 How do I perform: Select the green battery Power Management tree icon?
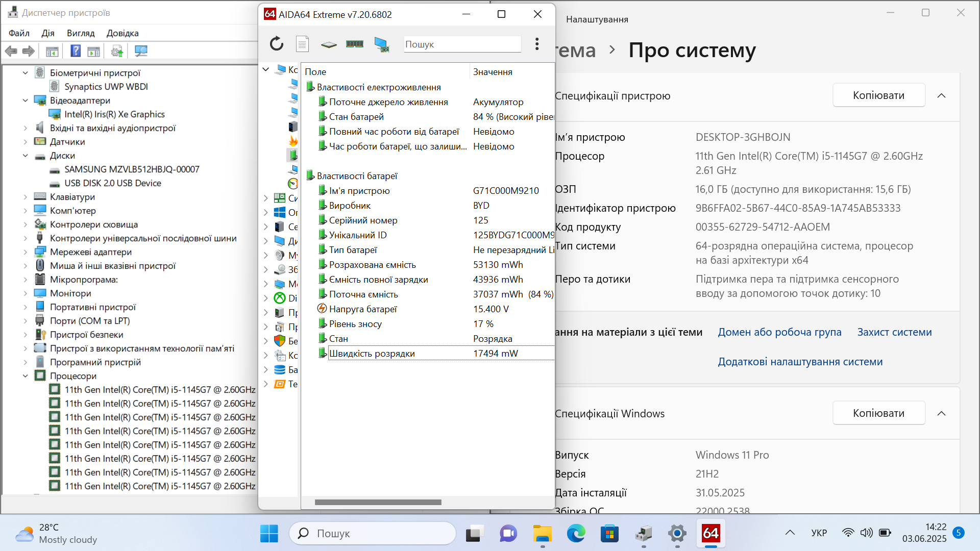click(292, 155)
